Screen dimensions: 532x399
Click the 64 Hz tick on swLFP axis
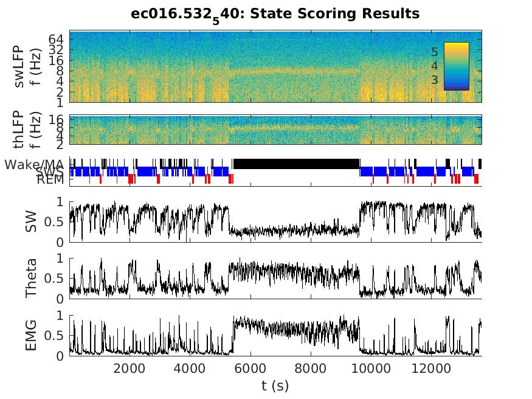click(56, 38)
